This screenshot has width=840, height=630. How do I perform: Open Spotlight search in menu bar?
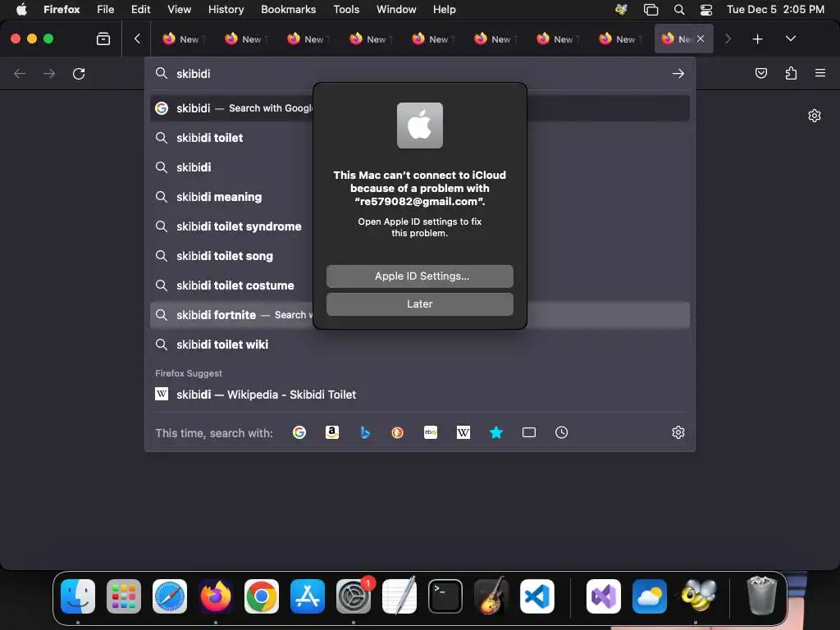point(678,9)
